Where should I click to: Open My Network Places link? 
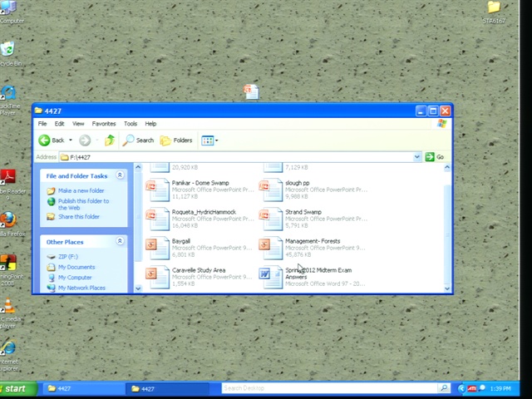tap(81, 288)
